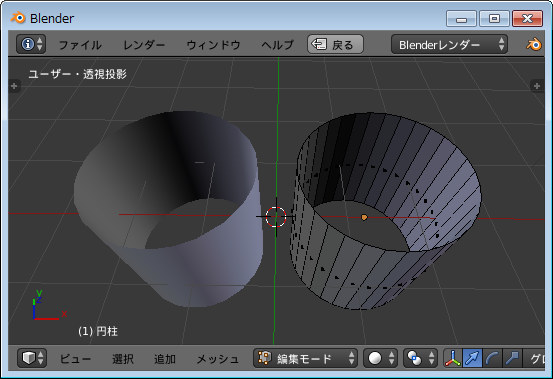The width and height of the screenshot is (553, 379).
Task: Click the 3D cursor in the viewport
Action: click(x=276, y=216)
